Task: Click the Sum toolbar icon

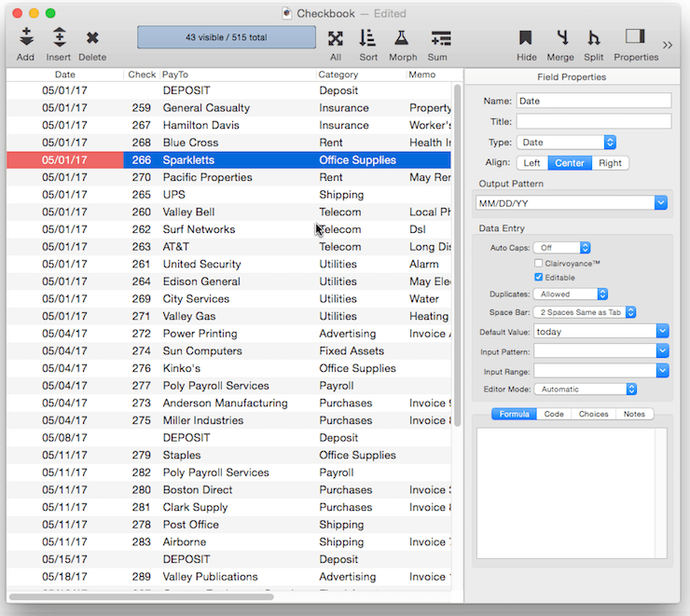Action: tap(440, 38)
